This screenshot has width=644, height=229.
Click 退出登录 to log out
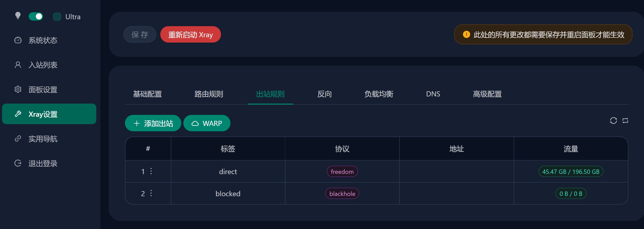(x=43, y=163)
